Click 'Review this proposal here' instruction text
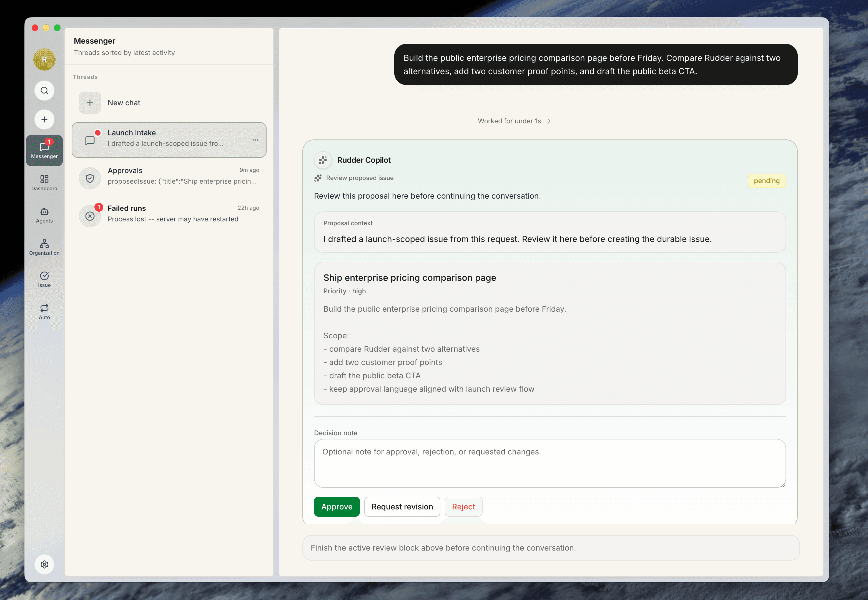This screenshot has height=600, width=868. (x=427, y=196)
